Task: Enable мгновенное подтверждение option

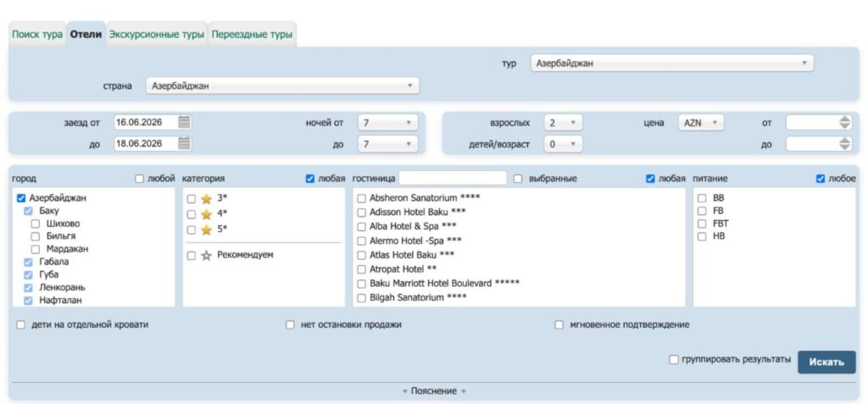Action: pos(559,325)
